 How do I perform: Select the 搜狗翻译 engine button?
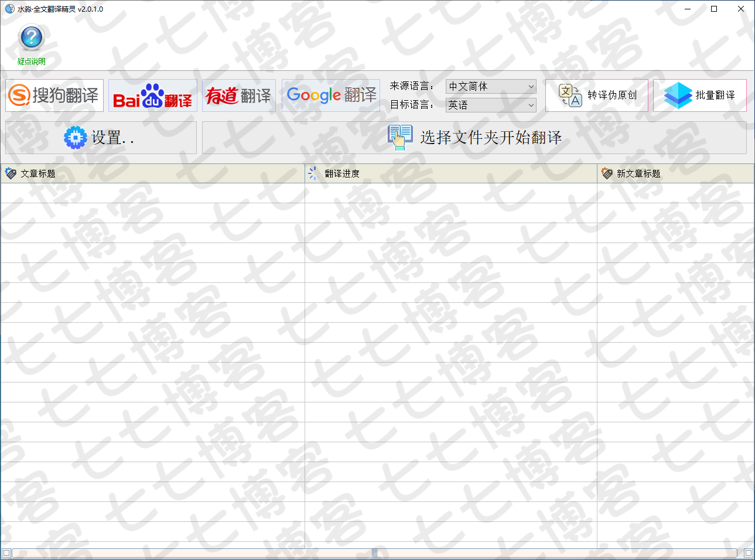(54, 95)
